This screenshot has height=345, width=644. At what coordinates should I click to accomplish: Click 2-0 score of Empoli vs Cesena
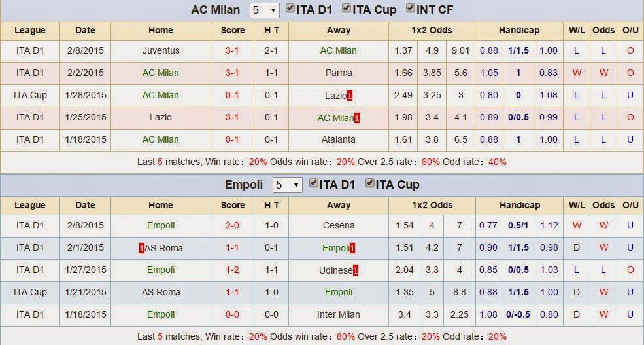(232, 225)
